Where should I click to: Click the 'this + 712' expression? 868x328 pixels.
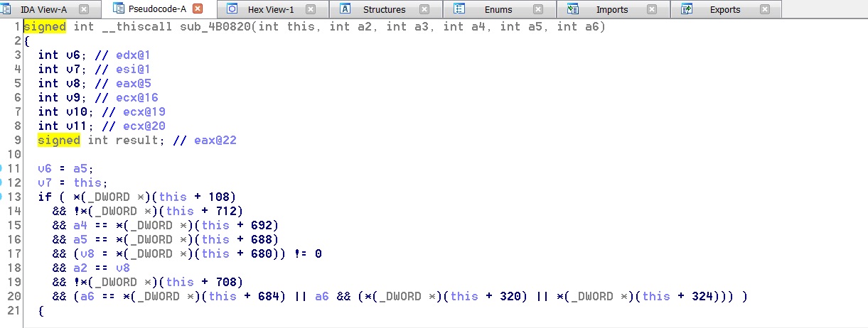coord(205,211)
